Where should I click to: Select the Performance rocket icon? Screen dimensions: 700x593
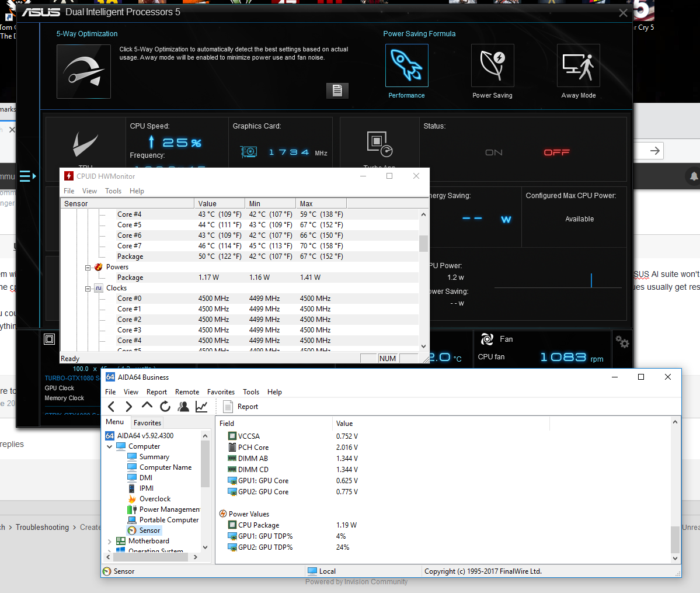point(407,65)
